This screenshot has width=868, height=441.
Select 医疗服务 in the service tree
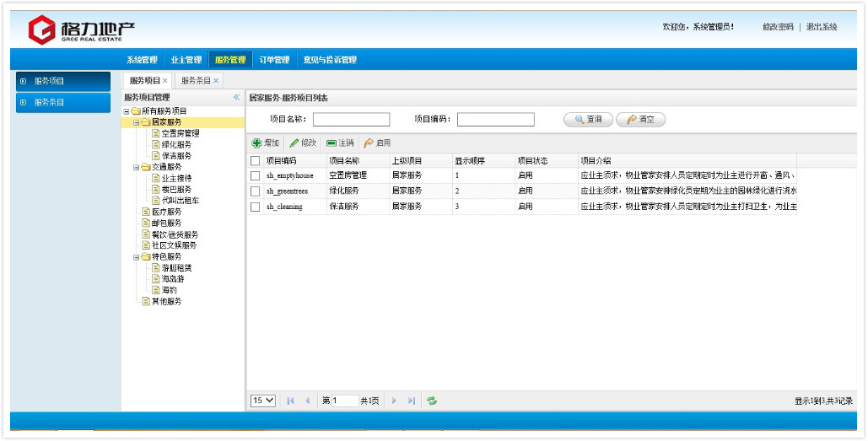click(166, 212)
